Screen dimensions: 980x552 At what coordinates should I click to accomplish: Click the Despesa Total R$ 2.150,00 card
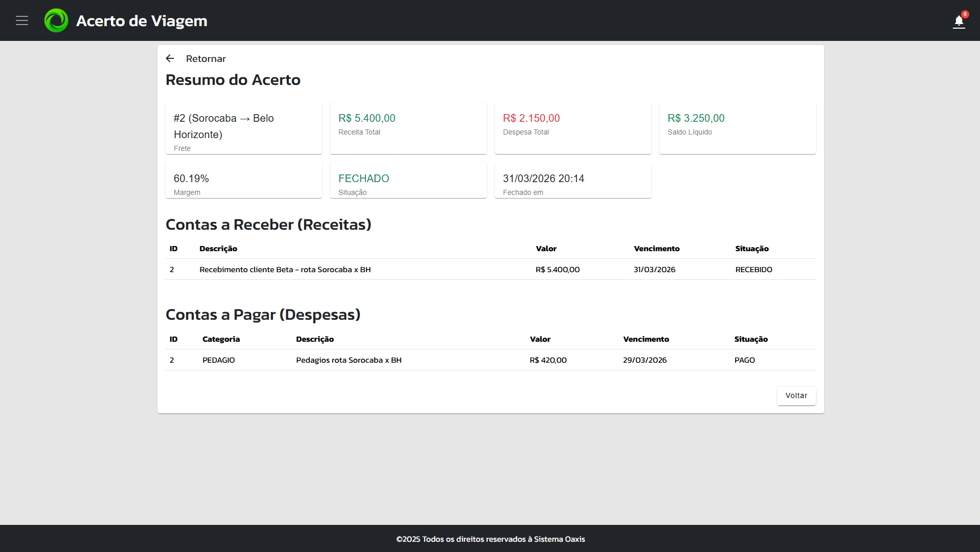click(573, 128)
